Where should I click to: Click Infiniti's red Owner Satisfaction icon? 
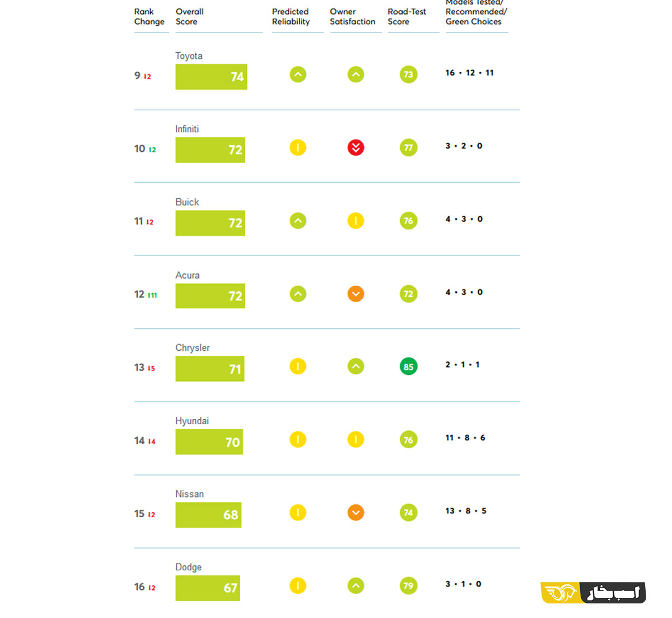click(356, 148)
